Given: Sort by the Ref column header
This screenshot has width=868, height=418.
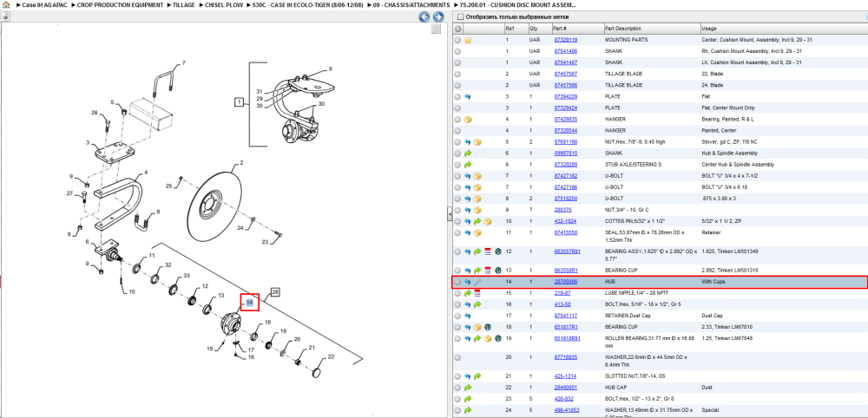Looking at the screenshot, I should [x=510, y=29].
